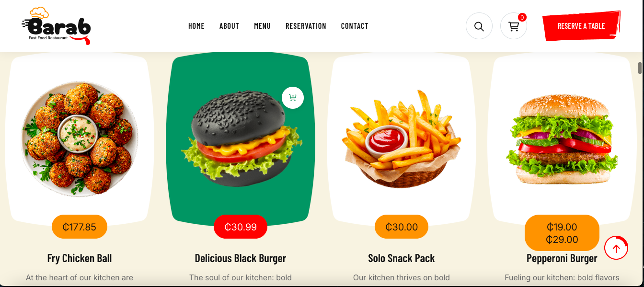Image resolution: width=644 pixels, height=287 pixels.
Task: Click the Reserve a Table button
Action: click(581, 26)
